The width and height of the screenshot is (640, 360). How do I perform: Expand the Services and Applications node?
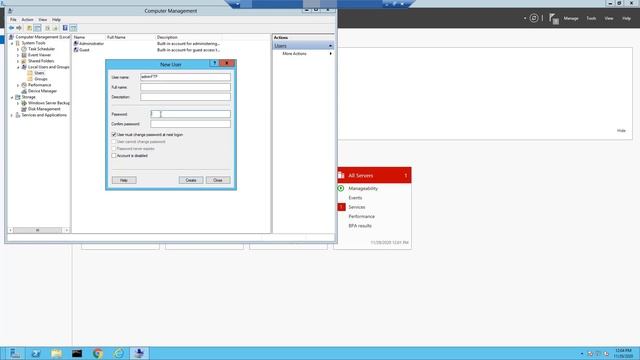12,116
